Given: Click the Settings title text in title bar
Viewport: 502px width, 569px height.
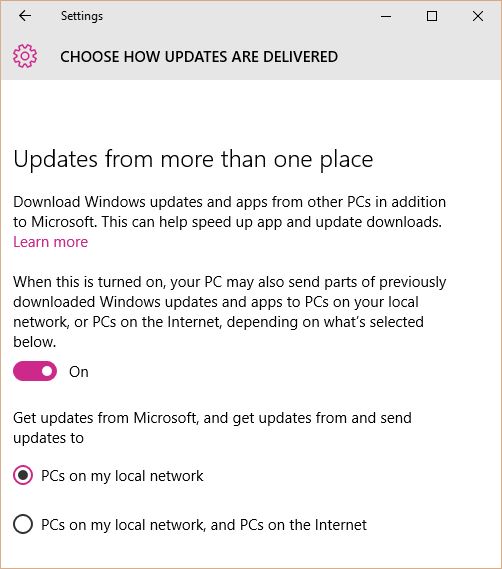Looking at the screenshot, I should click(x=82, y=16).
